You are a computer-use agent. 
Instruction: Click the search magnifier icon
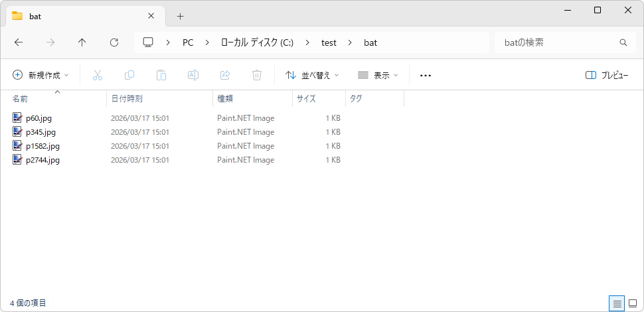pos(623,42)
